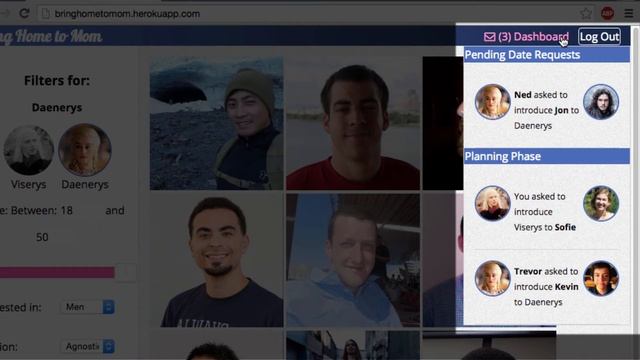The width and height of the screenshot is (640, 360).
Task: Click Kevin's avatar in planning phase
Action: click(601, 278)
